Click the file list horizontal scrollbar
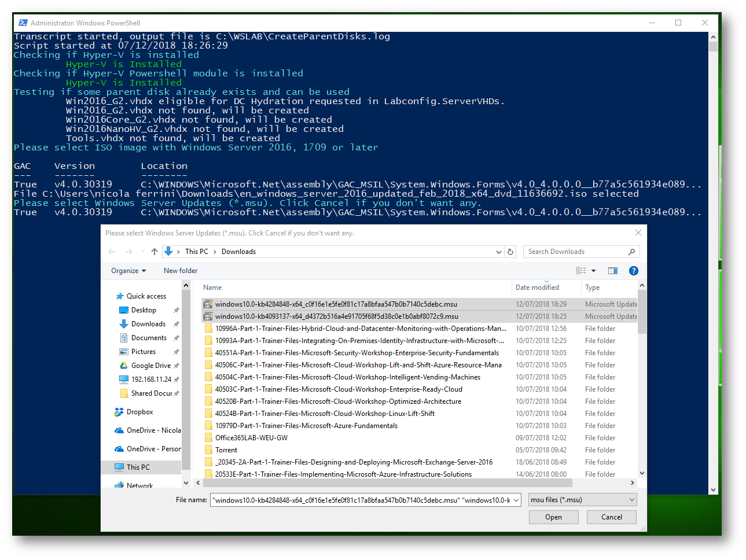The height and width of the screenshot is (560, 746). [387, 482]
